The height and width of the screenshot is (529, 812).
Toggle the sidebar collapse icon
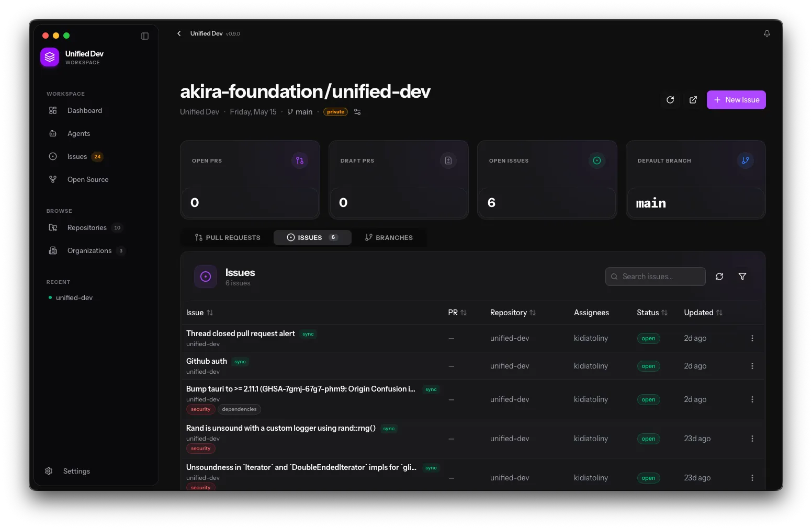tap(145, 36)
